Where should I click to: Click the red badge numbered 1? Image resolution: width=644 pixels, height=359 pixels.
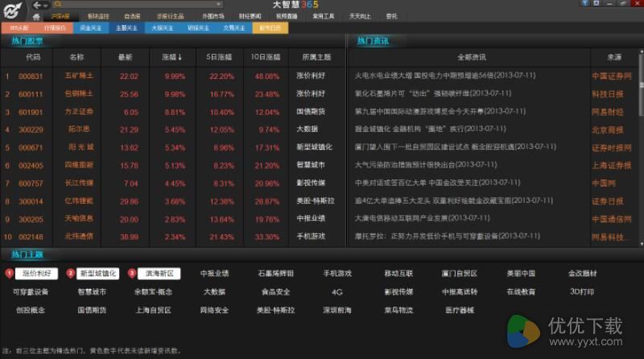[x=9, y=273]
